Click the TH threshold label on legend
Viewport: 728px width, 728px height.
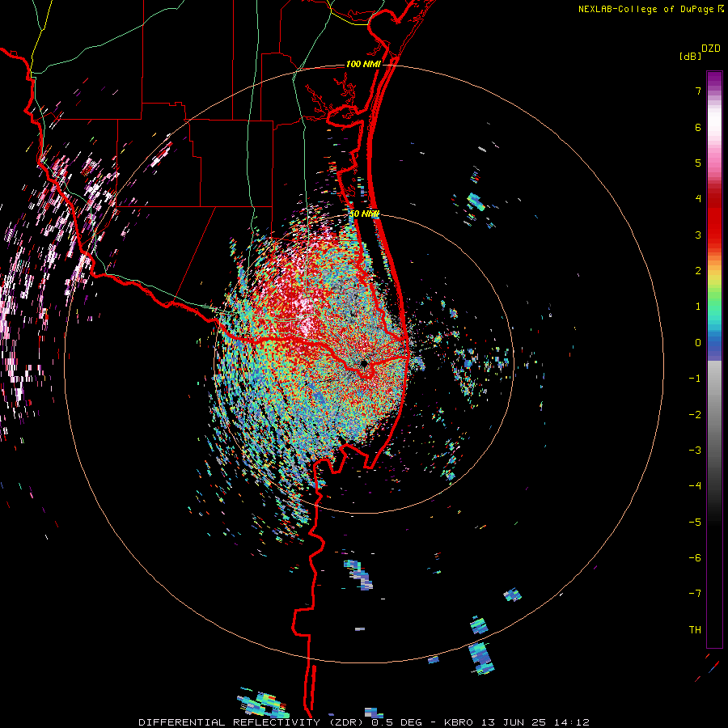(x=695, y=629)
